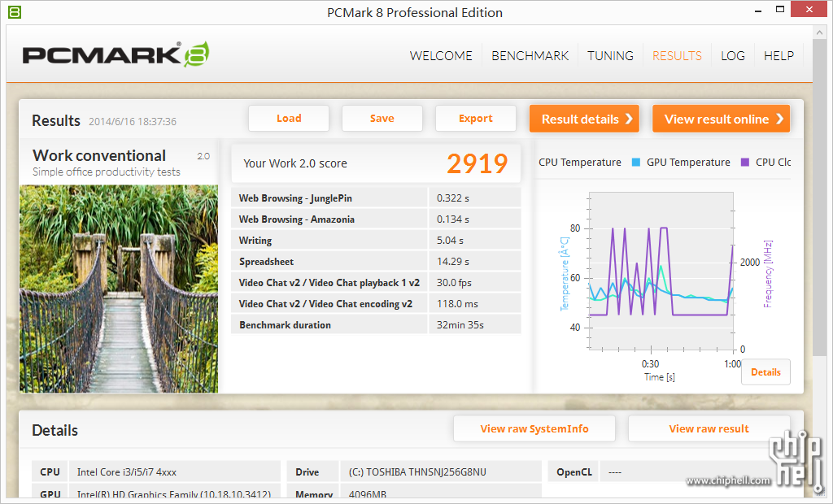
Task: Click the CPU Temperature legend label
Action: point(579,162)
